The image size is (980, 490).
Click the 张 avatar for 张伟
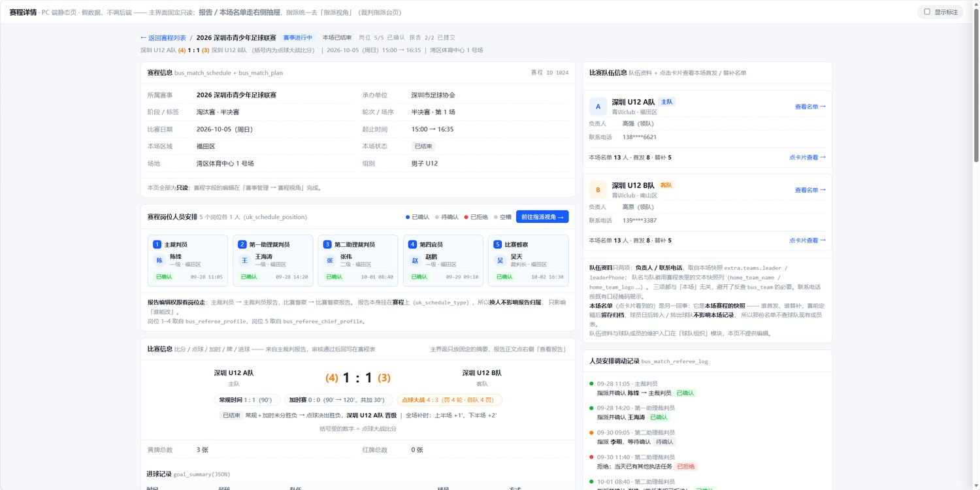pos(329,260)
